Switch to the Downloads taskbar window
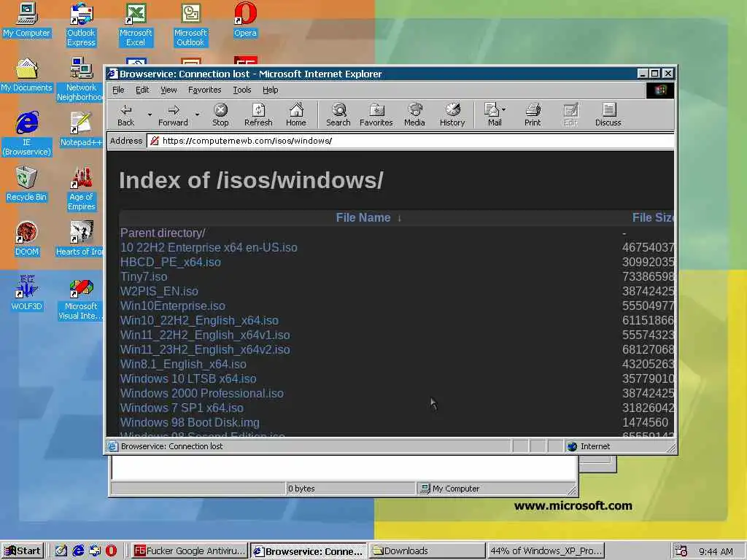The width and height of the screenshot is (747, 560). tap(427, 551)
